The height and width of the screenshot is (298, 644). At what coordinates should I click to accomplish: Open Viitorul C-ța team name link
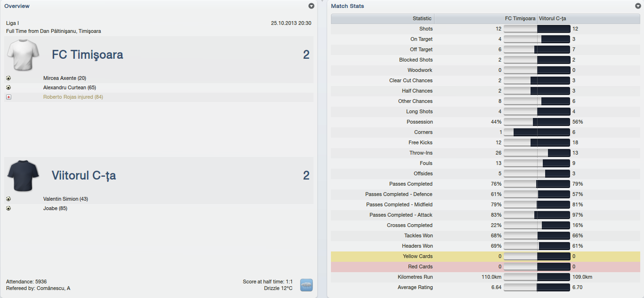click(84, 176)
